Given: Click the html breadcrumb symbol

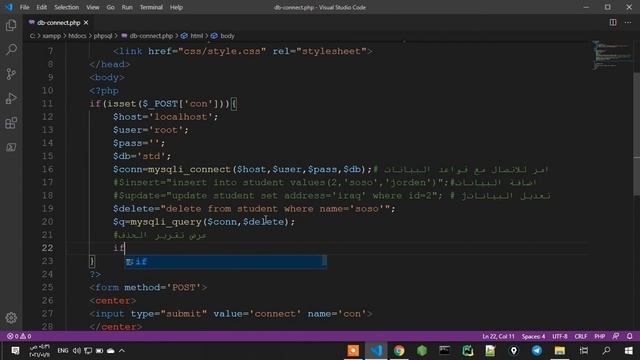Looking at the screenshot, I should [192, 36].
